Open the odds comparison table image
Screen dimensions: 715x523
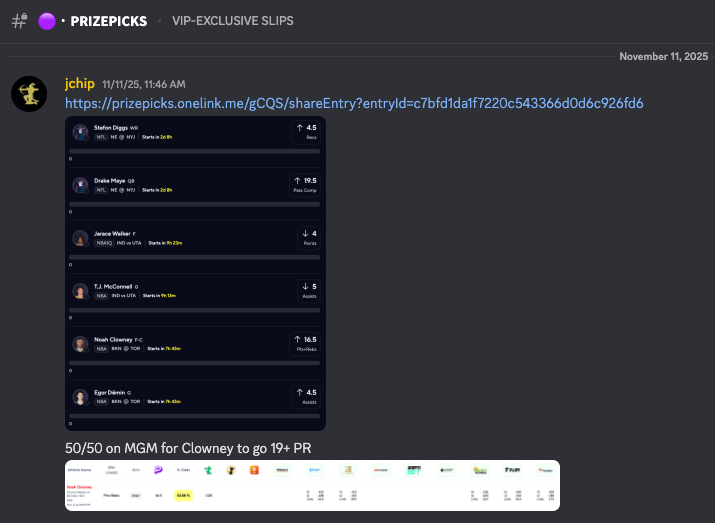(x=312, y=485)
